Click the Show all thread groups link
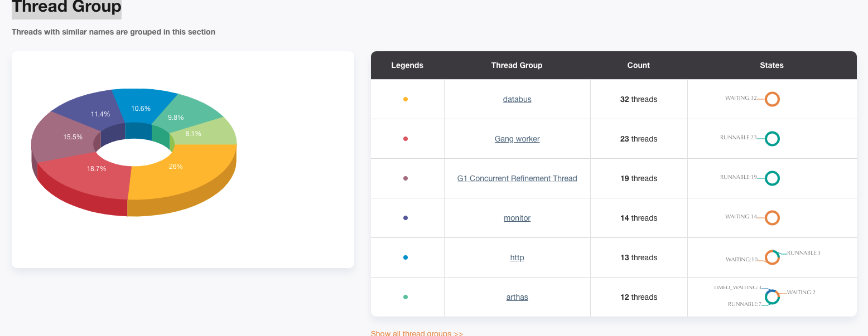The height and width of the screenshot is (336, 868). 417,332
